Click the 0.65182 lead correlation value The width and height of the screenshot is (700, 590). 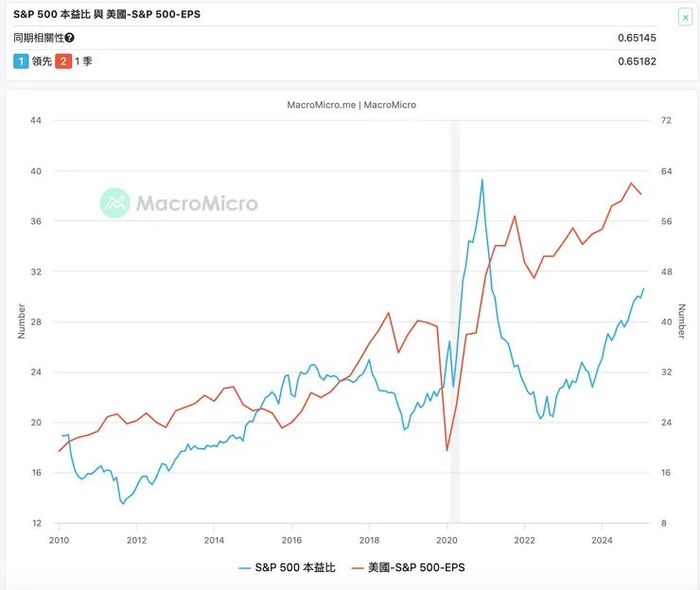click(637, 61)
